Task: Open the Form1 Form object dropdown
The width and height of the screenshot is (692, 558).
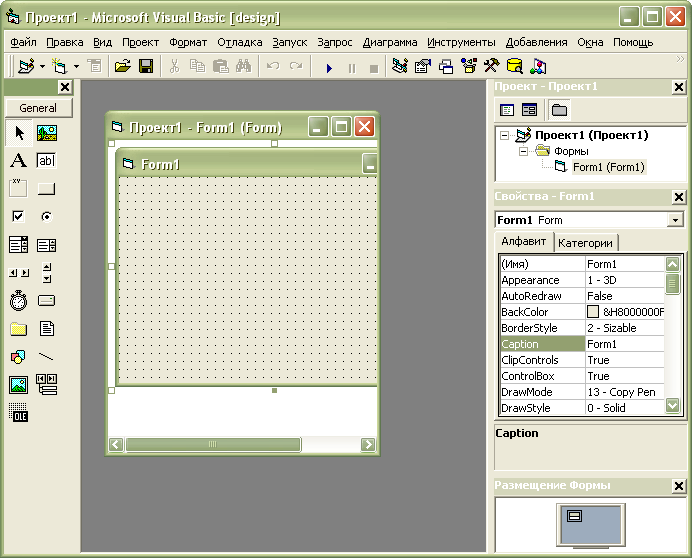Action: 675,220
